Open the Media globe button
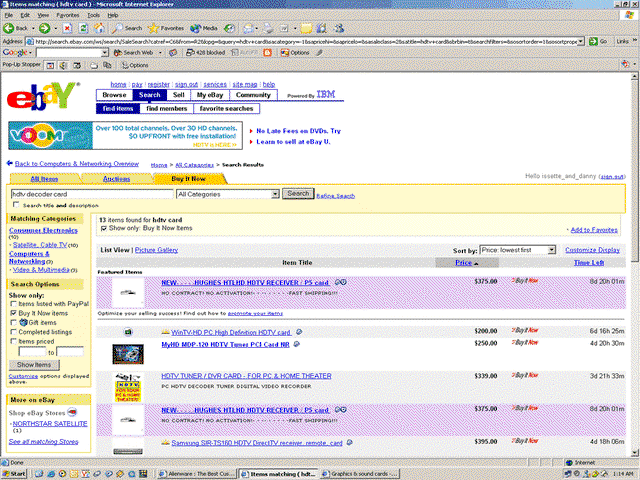The height and width of the screenshot is (480, 640). 204,28
